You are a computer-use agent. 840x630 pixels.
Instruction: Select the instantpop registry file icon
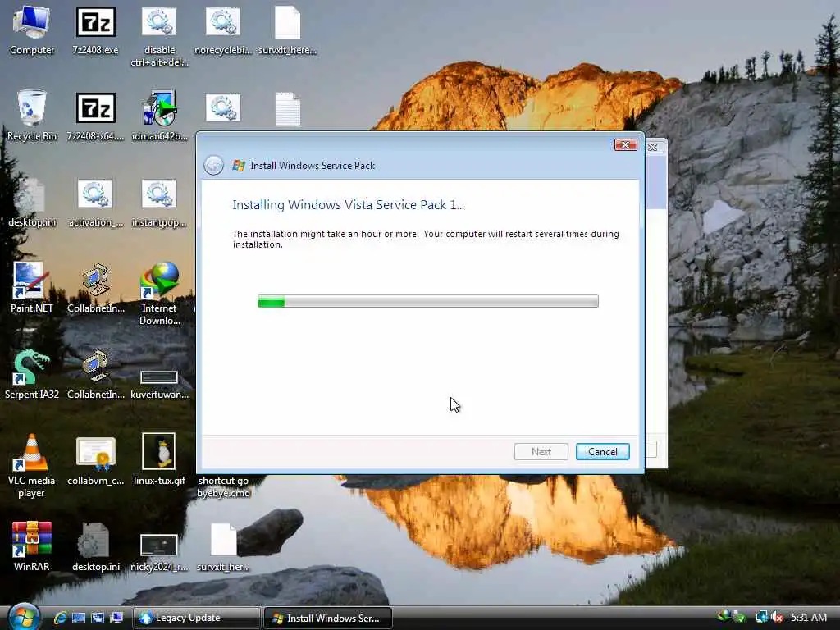159,203
